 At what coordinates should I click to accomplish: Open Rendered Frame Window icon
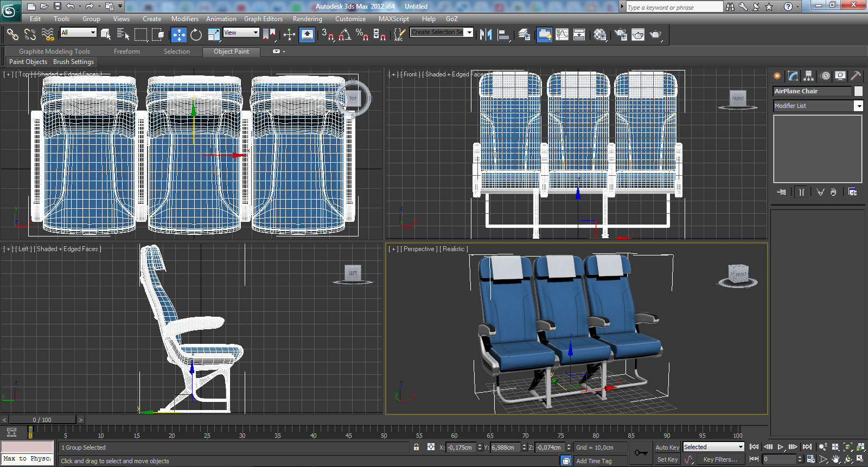(x=638, y=35)
